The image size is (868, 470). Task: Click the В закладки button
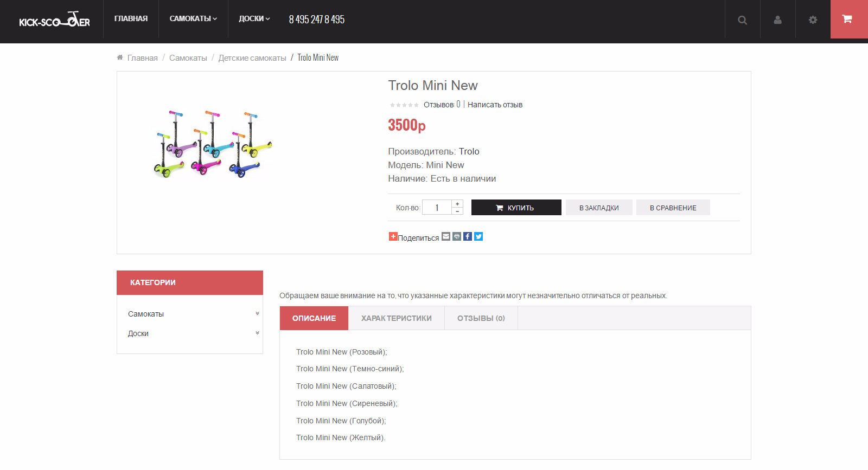[599, 208]
